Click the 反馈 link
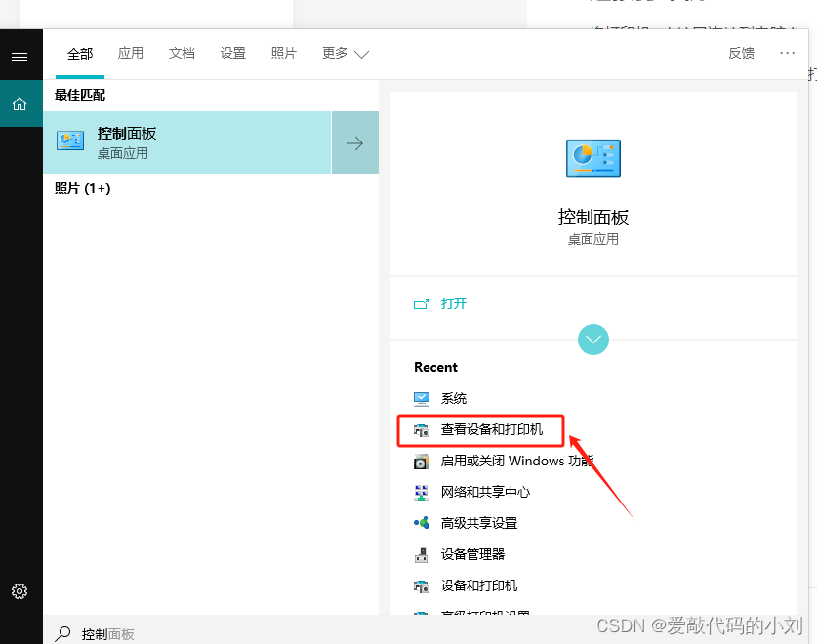 click(x=741, y=53)
